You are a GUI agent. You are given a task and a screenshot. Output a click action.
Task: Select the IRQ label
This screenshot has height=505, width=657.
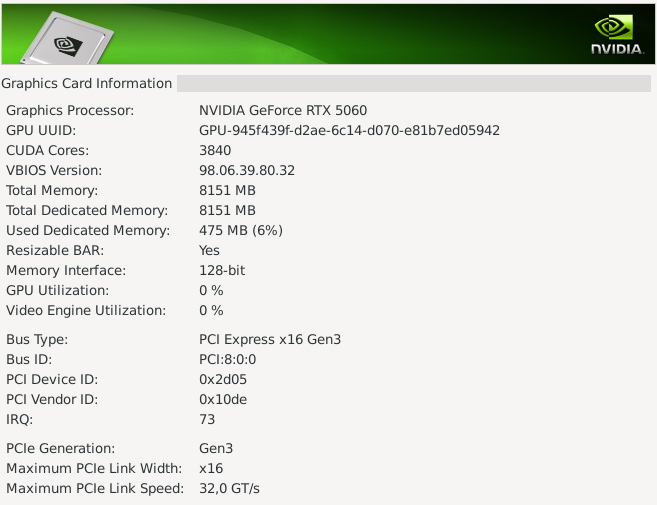[x=19, y=420]
